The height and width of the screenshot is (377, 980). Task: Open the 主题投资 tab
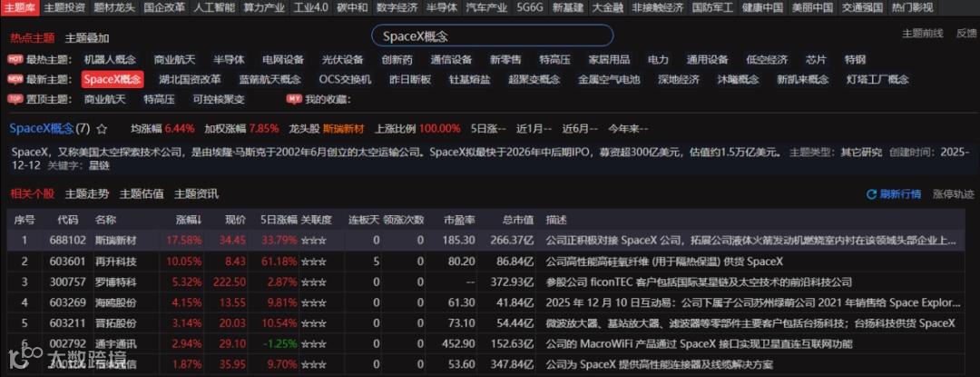(x=64, y=7)
